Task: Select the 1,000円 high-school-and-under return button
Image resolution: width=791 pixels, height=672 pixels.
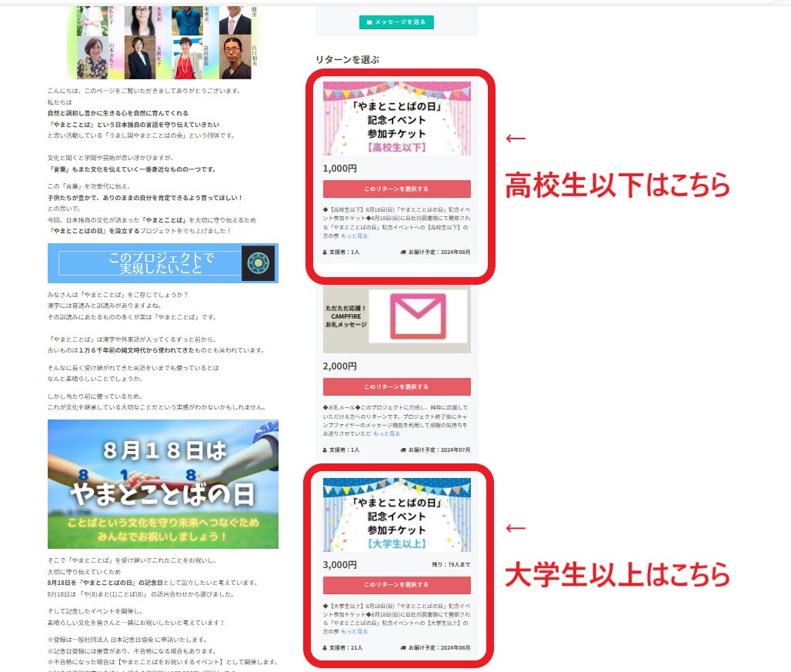Action: tap(396, 189)
